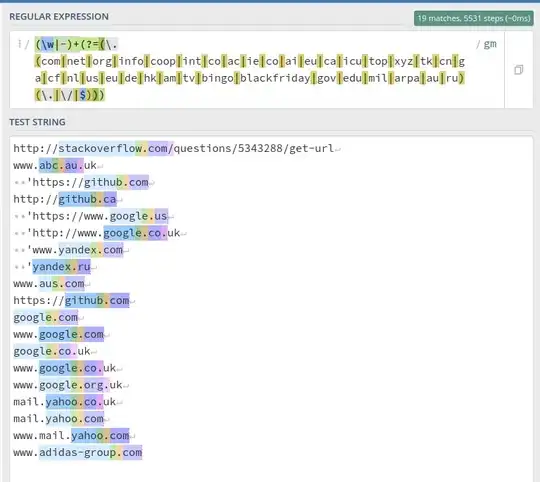Screen dimensions: 540x482
Task: Copy the regular expression to clipboard
Action: pos(518,70)
